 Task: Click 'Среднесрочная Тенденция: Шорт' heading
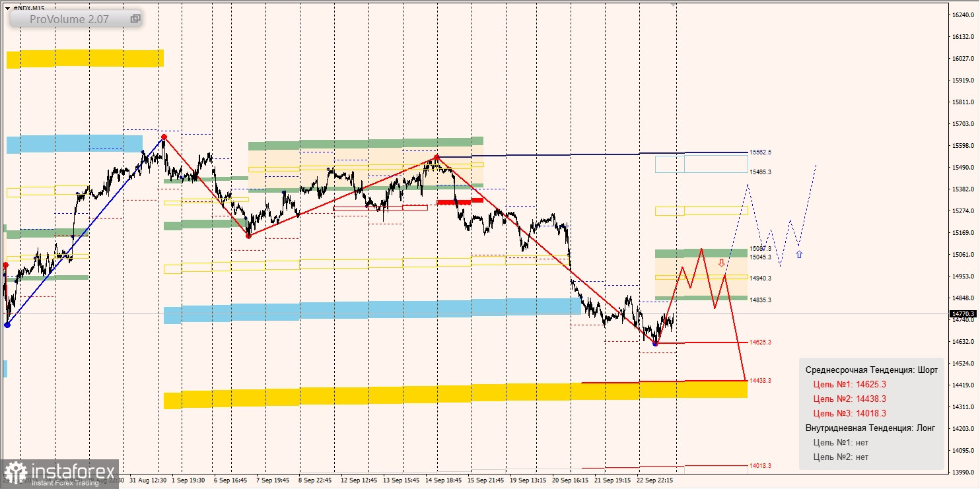[x=872, y=370]
